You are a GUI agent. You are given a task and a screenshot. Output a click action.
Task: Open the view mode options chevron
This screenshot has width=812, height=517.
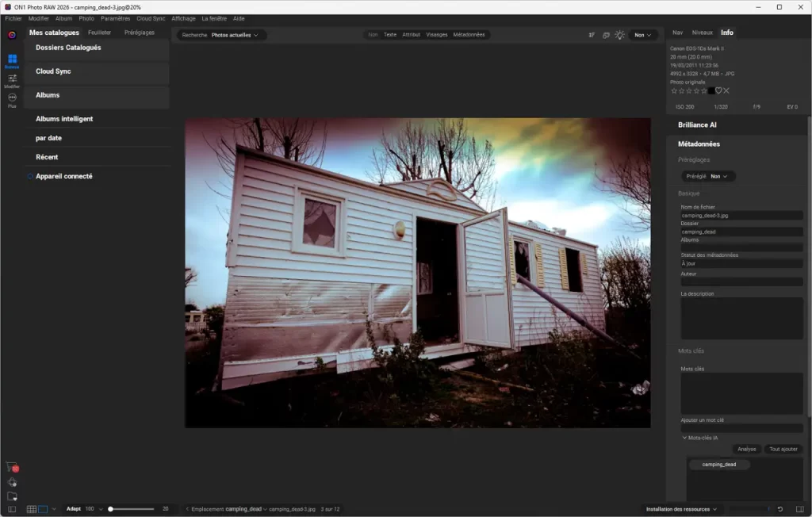click(x=54, y=509)
